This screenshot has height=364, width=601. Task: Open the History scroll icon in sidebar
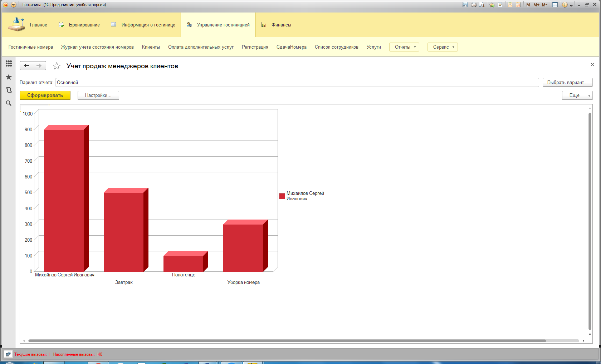pyautogui.click(x=9, y=90)
